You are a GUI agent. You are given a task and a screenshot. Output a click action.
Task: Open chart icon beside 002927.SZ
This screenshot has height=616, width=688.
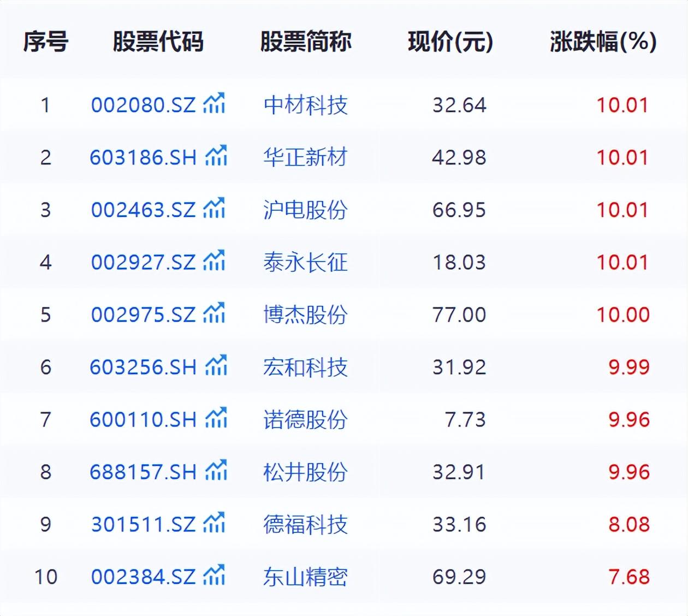click(213, 260)
